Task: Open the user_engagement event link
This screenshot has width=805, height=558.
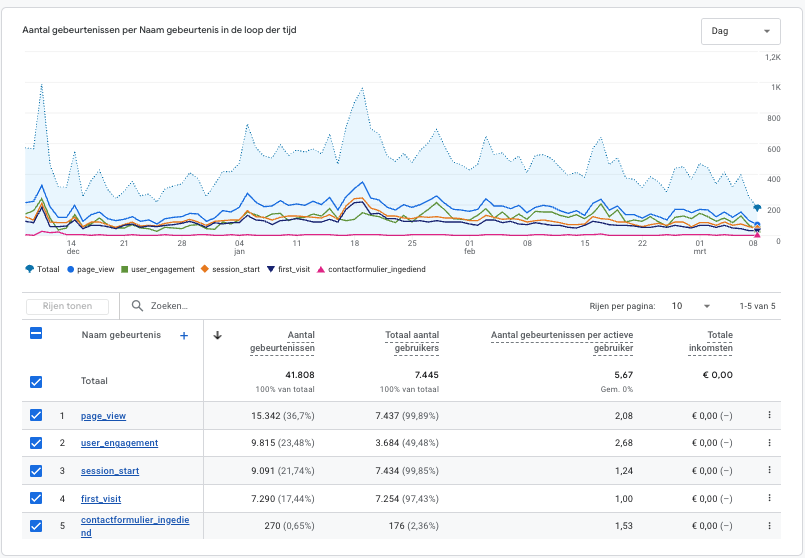Action: click(119, 443)
